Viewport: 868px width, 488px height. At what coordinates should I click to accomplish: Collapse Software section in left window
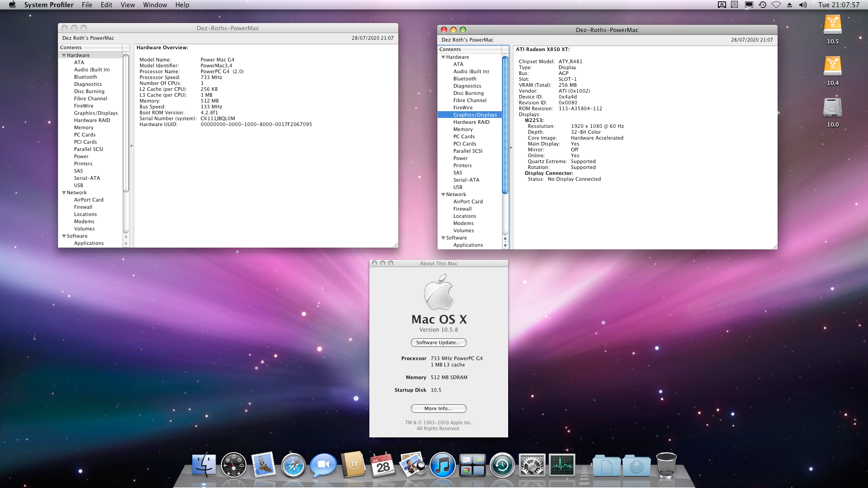click(x=64, y=236)
